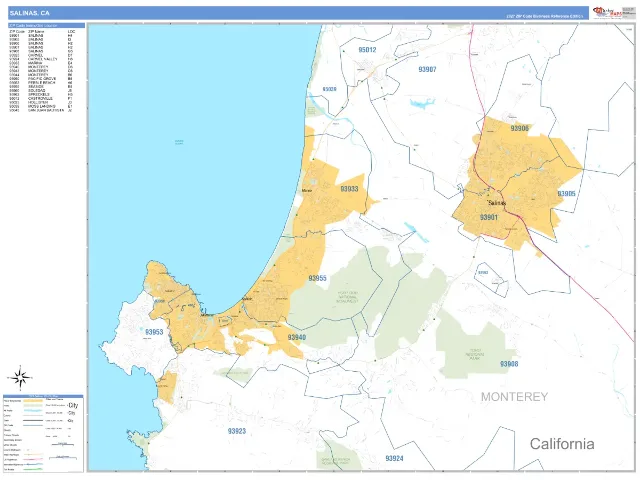The image size is (640, 480).
Task: Click ZIP code label 93901 below the Salinas label
Action: tap(489, 217)
